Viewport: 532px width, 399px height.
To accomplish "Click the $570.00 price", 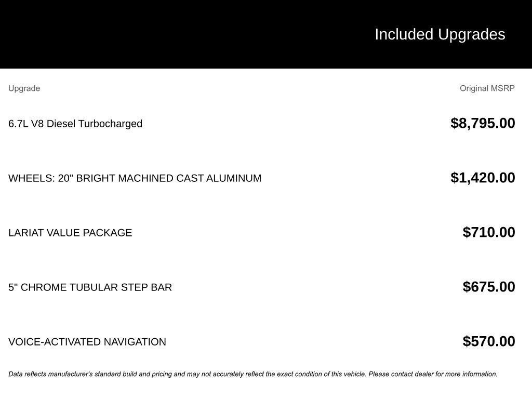I will pyautogui.click(x=489, y=341).
